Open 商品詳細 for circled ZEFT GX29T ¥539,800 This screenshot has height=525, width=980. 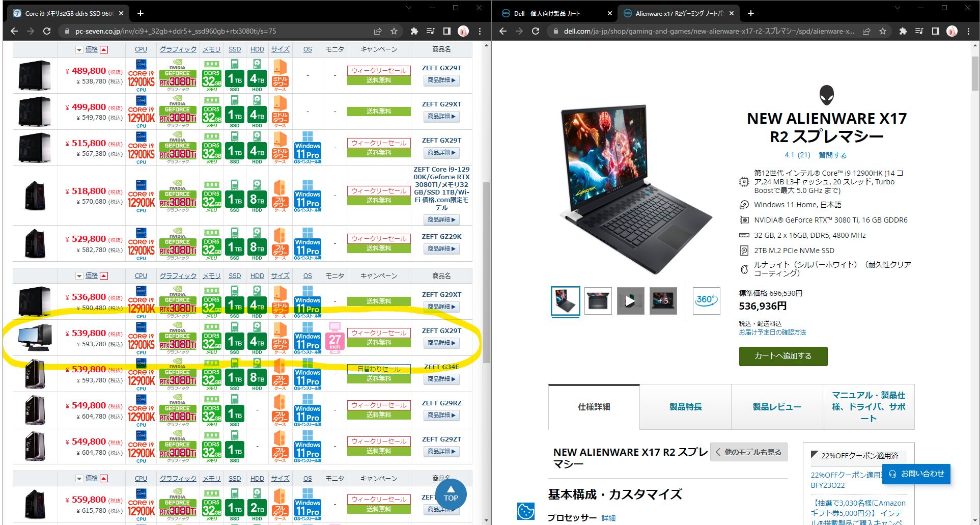click(x=441, y=343)
